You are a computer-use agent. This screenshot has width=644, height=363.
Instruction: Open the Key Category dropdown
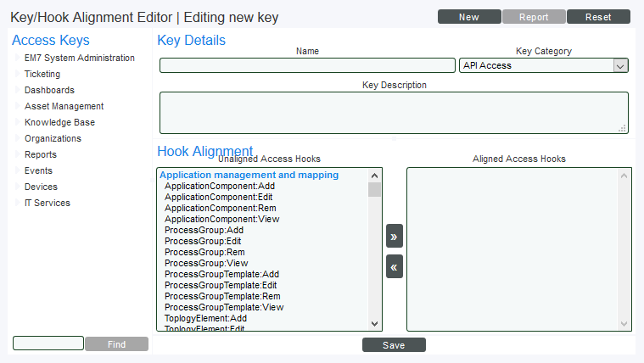544,65
